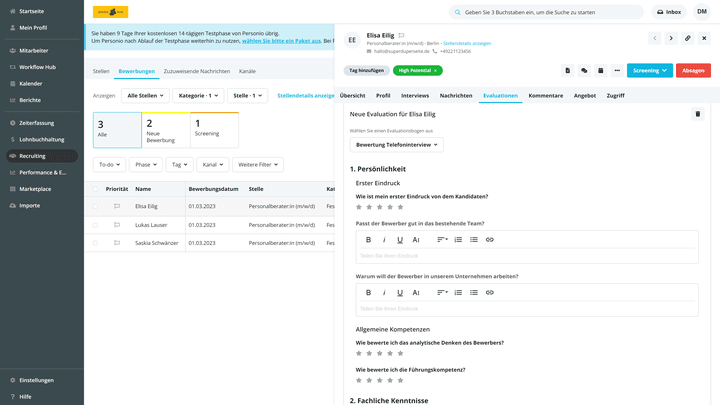This screenshot has height=405, width=720.
Task: Go to previous candidate with left arrow
Action: [x=655, y=38]
